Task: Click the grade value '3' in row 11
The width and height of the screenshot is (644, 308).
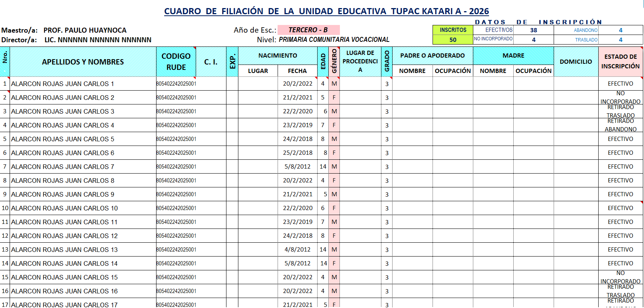Action: [387, 222]
